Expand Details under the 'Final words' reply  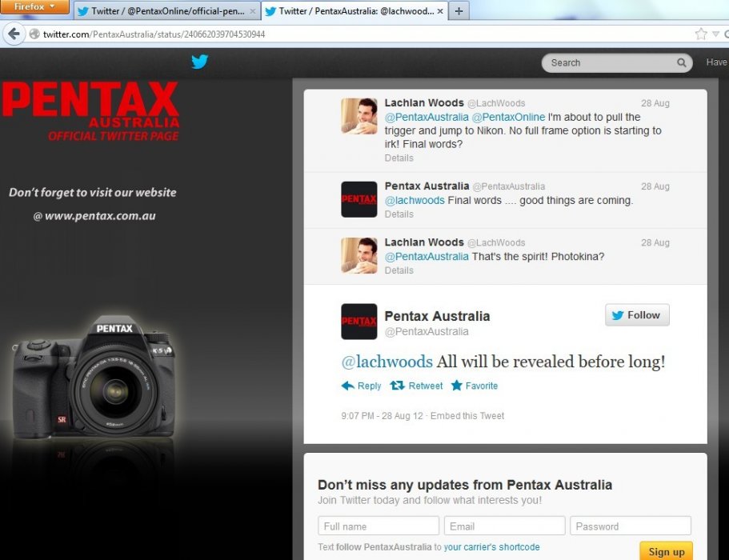(x=399, y=214)
